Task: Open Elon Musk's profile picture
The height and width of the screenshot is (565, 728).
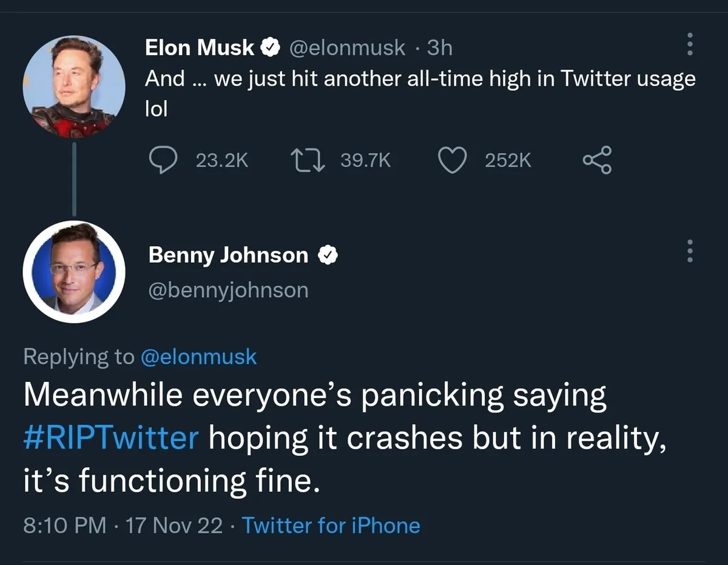Action: 74,86
